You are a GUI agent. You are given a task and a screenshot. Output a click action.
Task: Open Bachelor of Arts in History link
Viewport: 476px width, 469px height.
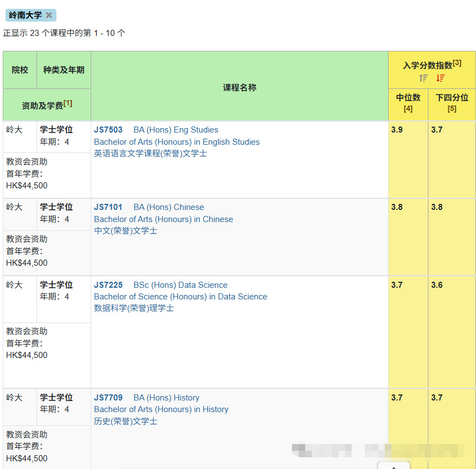pyautogui.click(x=161, y=409)
